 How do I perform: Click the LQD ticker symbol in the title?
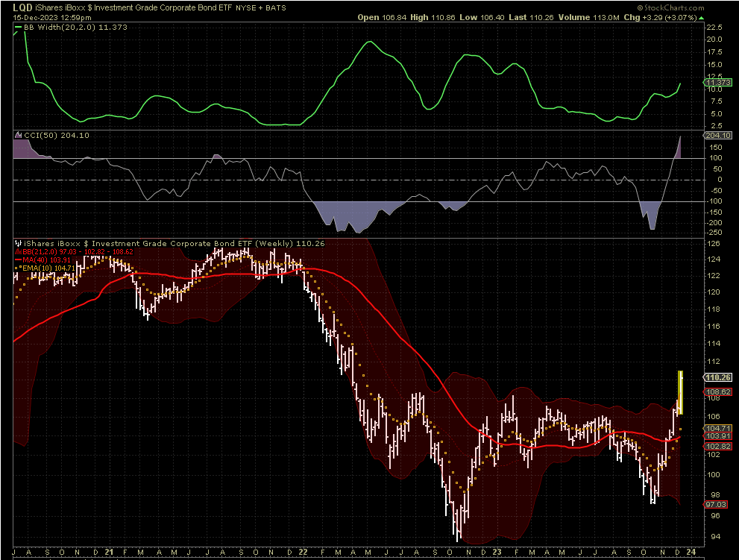coord(22,7)
